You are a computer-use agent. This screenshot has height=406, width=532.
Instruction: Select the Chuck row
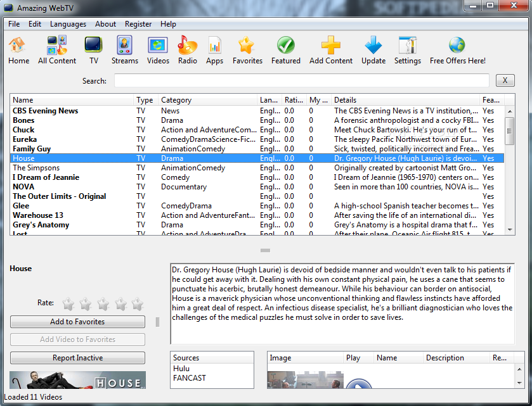tap(257, 130)
